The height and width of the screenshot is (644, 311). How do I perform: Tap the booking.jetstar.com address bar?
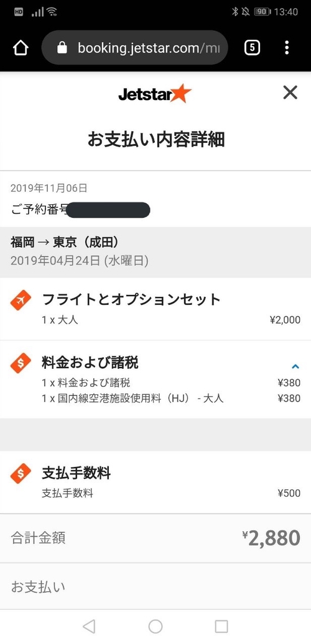(135, 48)
